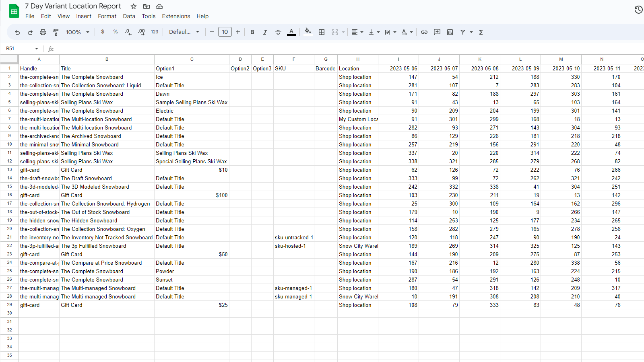Go to Sheets home via logo
The height and width of the screenshot is (362, 644).
tap(14, 11)
